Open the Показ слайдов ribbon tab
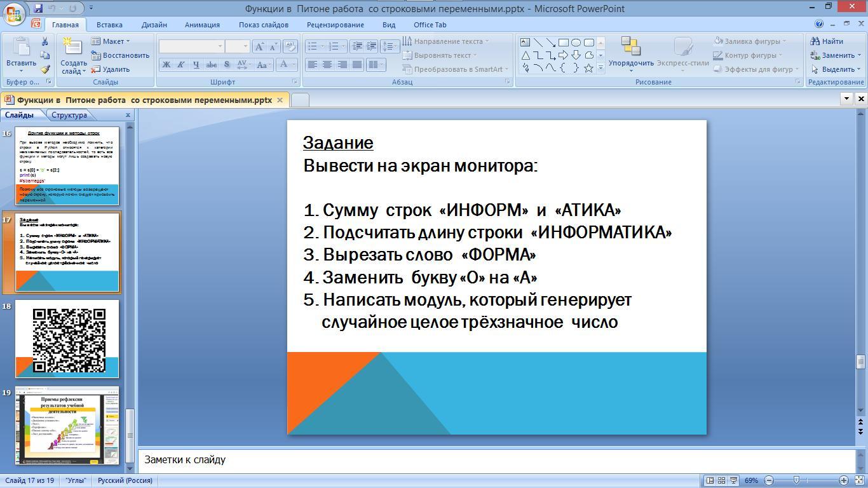The width and height of the screenshot is (868, 488). [264, 25]
